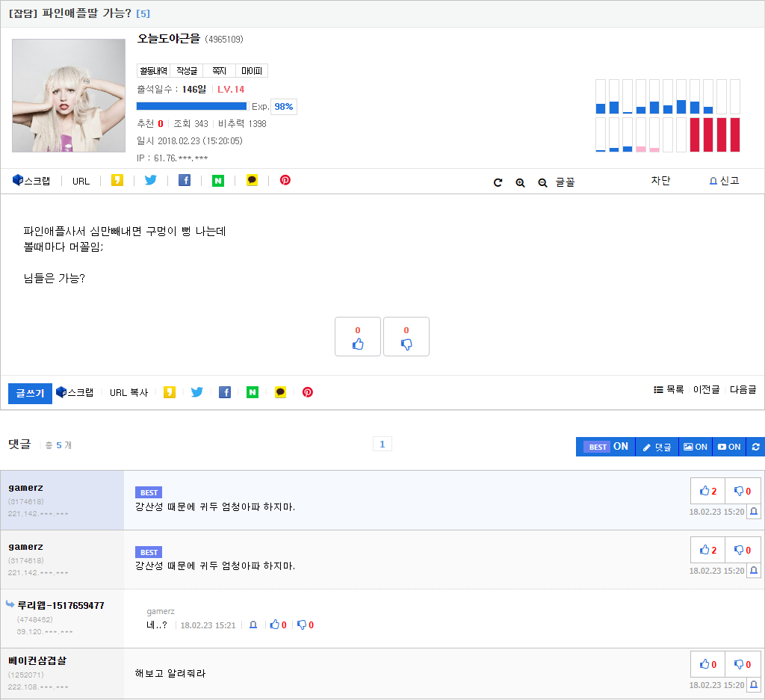Downvote the 네..? reply
Viewport: 765px width, 700px height.
(306, 625)
